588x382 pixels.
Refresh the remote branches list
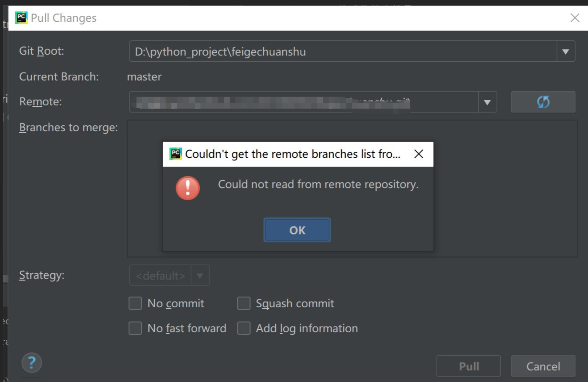coord(543,102)
